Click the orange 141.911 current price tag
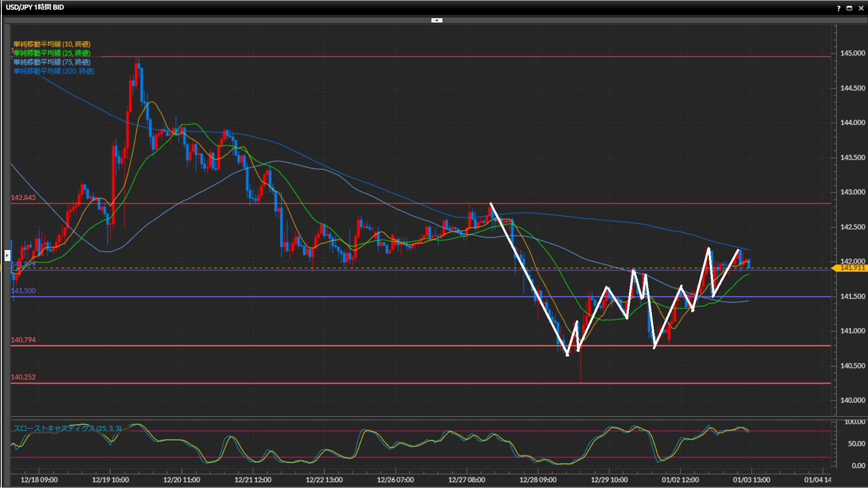Screen dimensions: 868x488 852,268
